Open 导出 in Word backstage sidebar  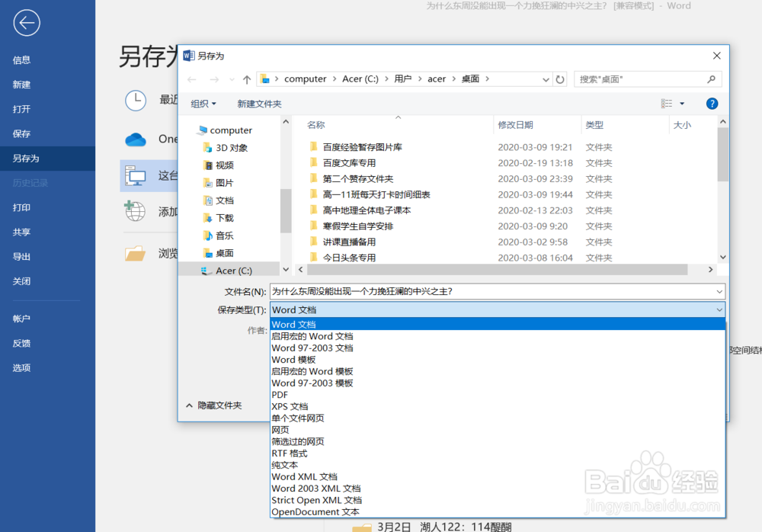coord(21,257)
